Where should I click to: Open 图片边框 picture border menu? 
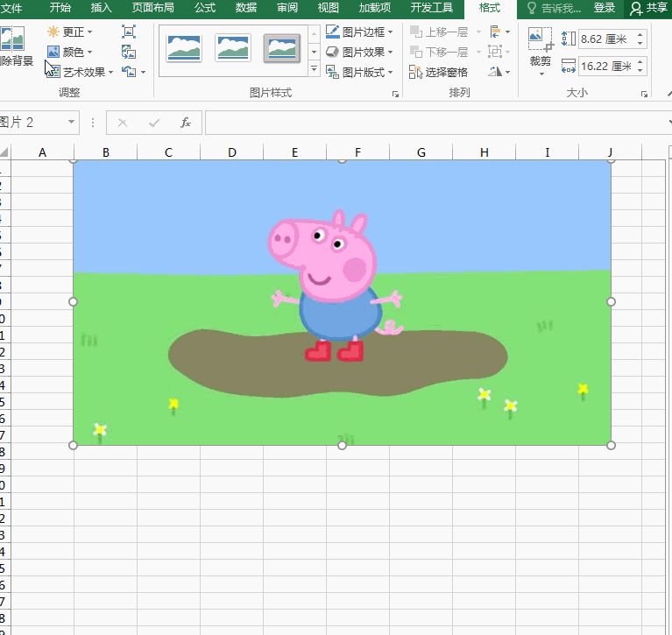(359, 32)
